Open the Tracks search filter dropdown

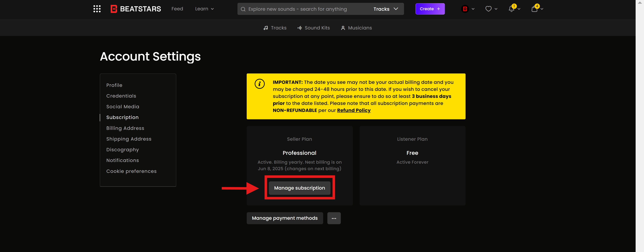[x=386, y=9]
